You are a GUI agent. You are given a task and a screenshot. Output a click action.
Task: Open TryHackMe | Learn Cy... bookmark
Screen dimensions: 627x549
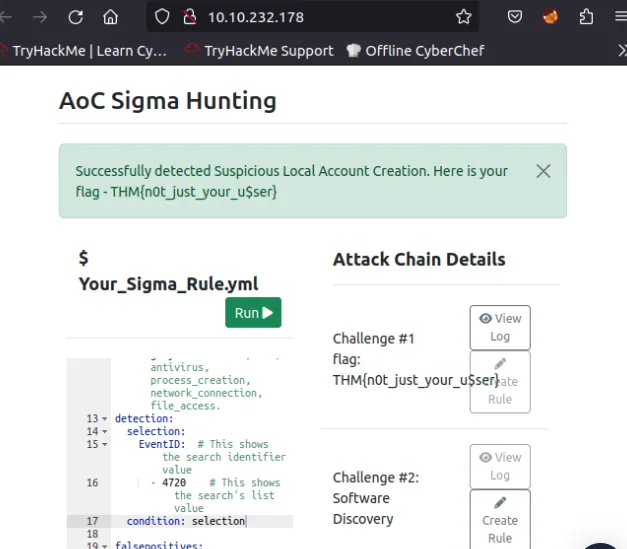click(x=83, y=51)
